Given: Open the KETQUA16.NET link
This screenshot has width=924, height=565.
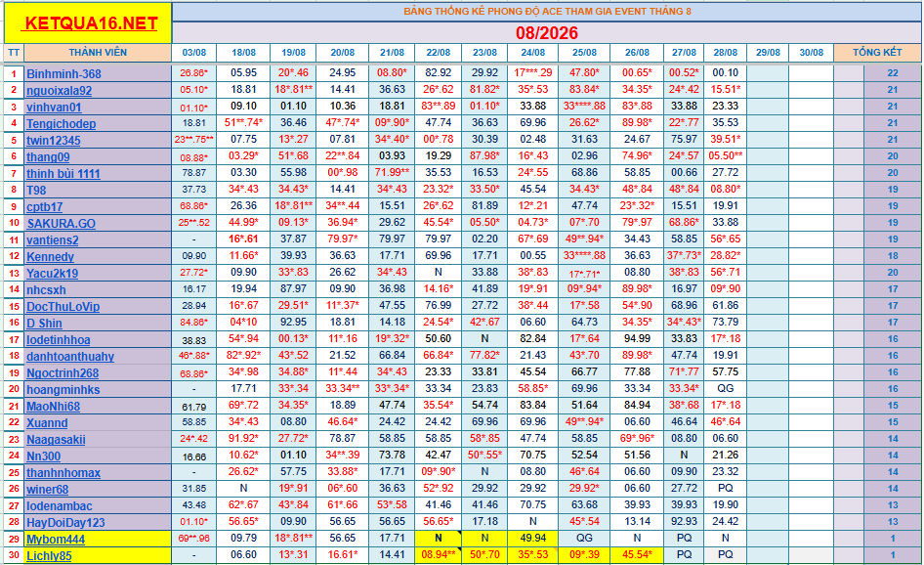Looking at the screenshot, I should [x=92, y=23].
